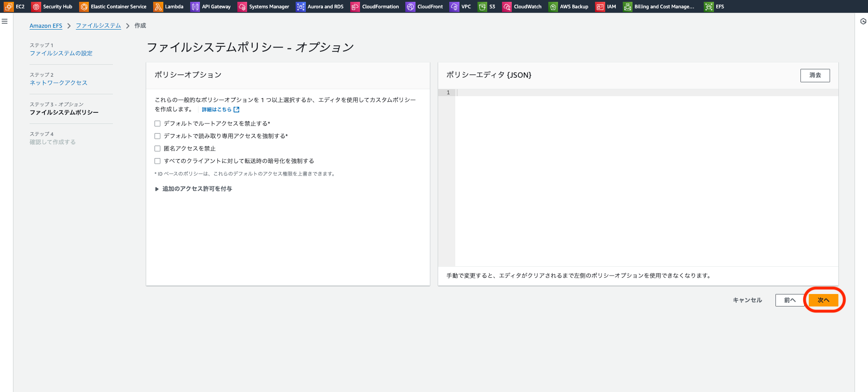Open the info panel icon at right edge
Image resolution: width=868 pixels, height=392 pixels.
[863, 21]
